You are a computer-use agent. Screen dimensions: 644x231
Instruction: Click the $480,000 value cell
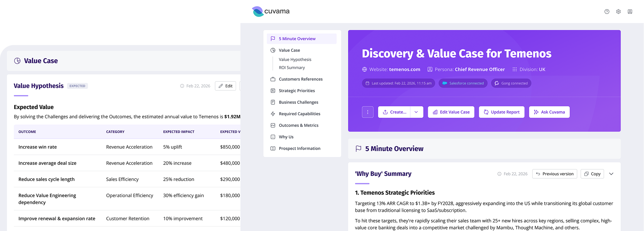tap(230, 163)
